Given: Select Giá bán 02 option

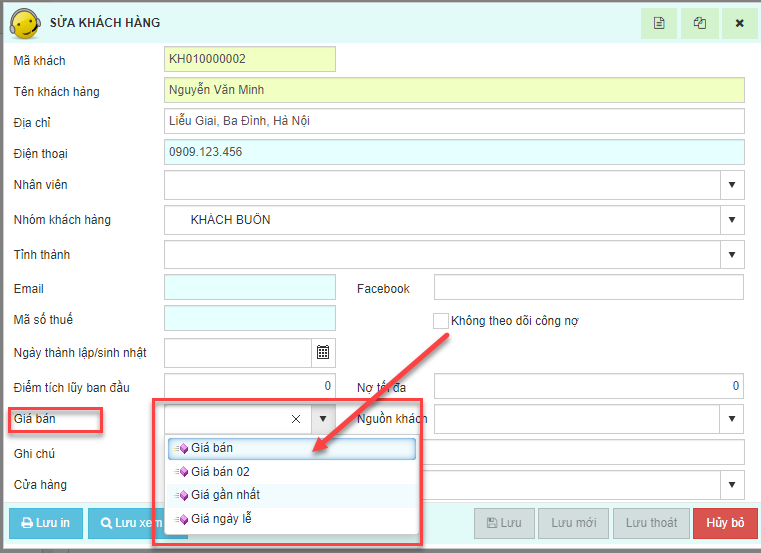Looking at the screenshot, I should pos(220,471).
